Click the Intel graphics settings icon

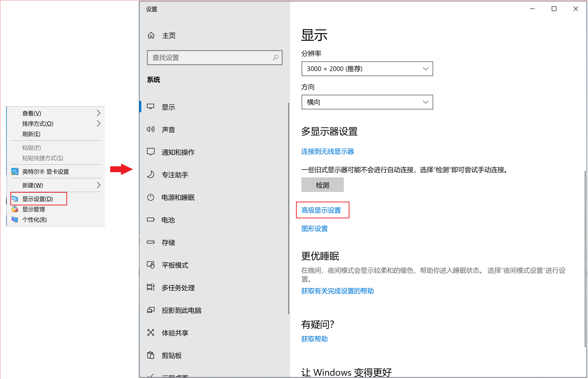15,172
